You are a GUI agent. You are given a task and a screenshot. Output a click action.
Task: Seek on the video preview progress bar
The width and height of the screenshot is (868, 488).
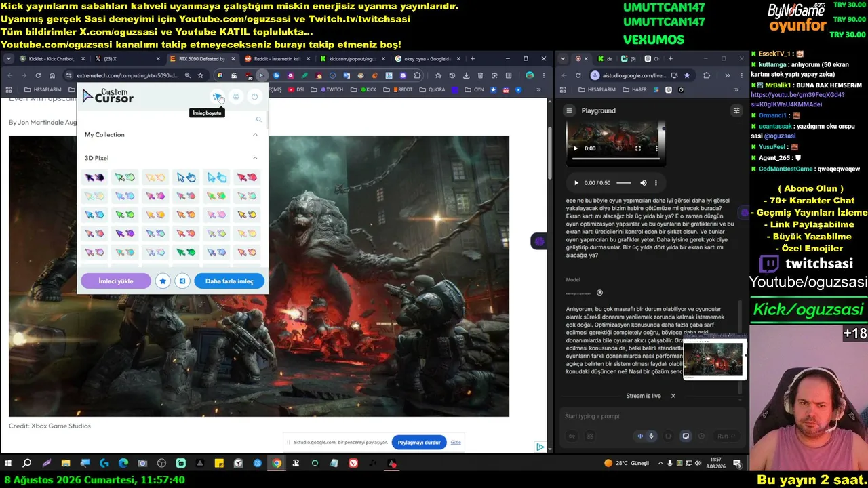[x=616, y=159]
